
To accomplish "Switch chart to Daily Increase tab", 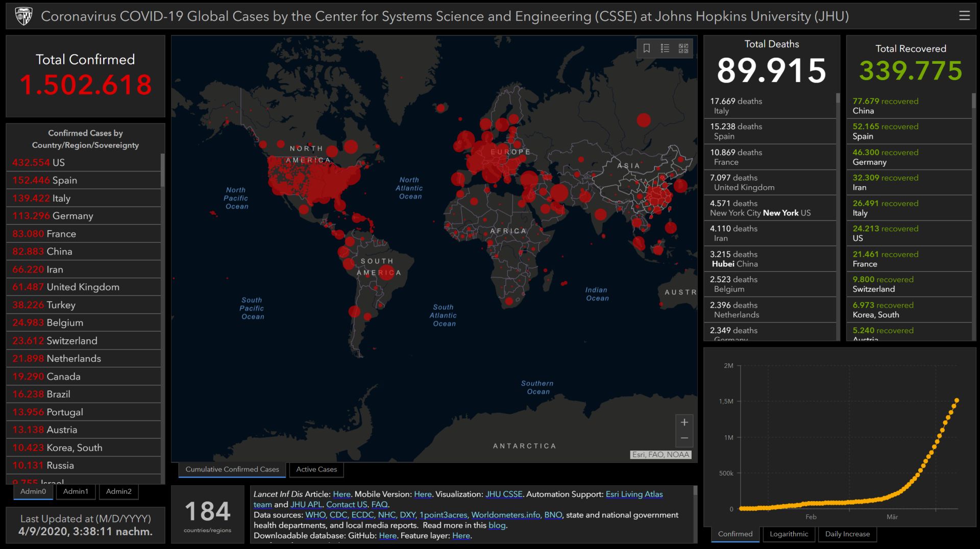I will (847, 534).
